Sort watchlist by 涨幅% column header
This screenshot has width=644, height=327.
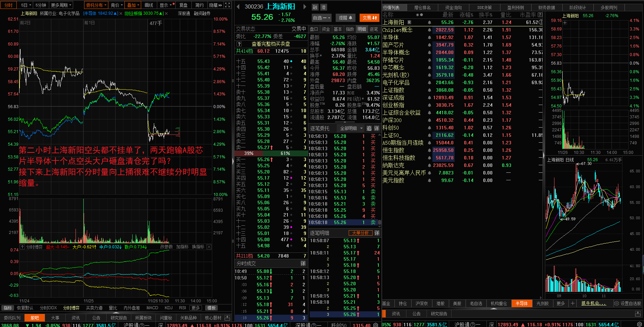click(x=466, y=15)
